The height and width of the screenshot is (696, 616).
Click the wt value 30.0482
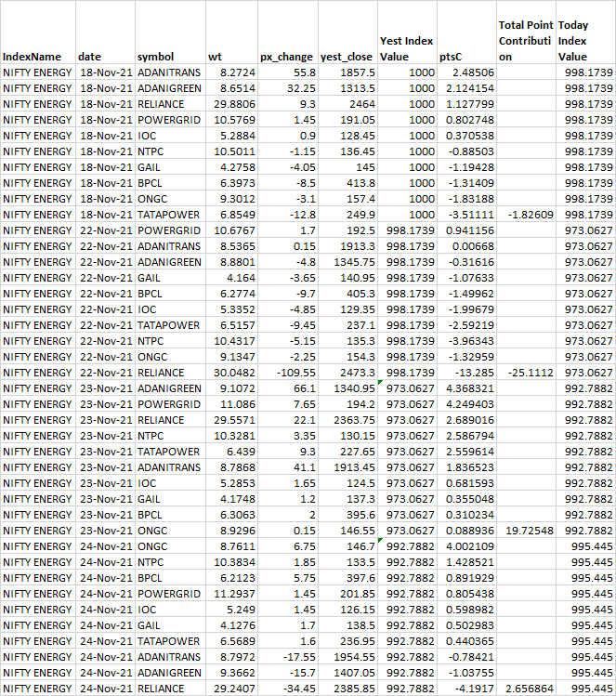click(234, 373)
